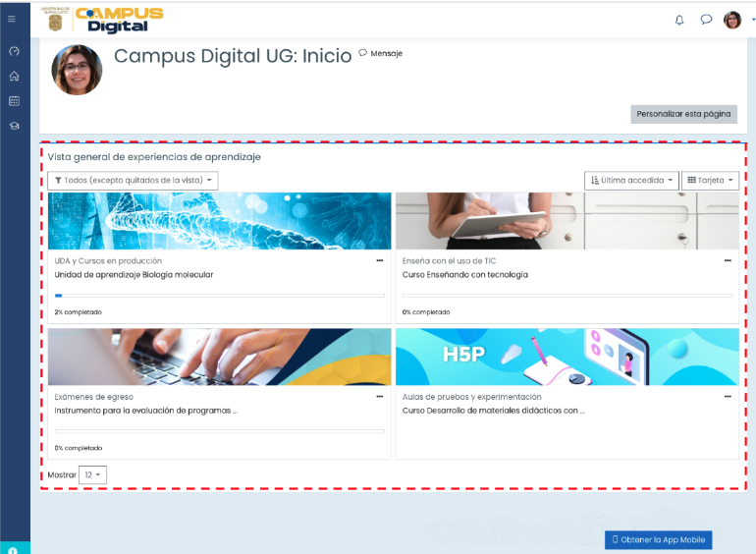The height and width of the screenshot is (554, 756).
Task: Click Vista general de experiencias de aprendizaje heading
Action: (154, 157)
